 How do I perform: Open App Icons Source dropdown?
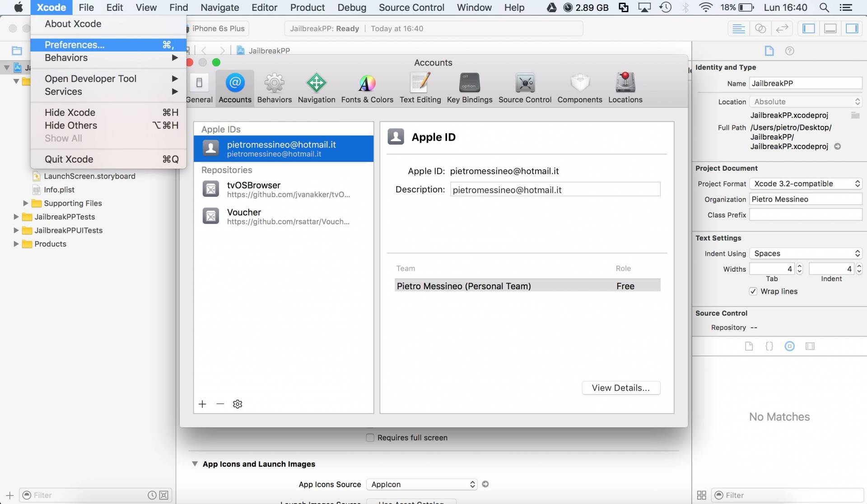point(422,484)
